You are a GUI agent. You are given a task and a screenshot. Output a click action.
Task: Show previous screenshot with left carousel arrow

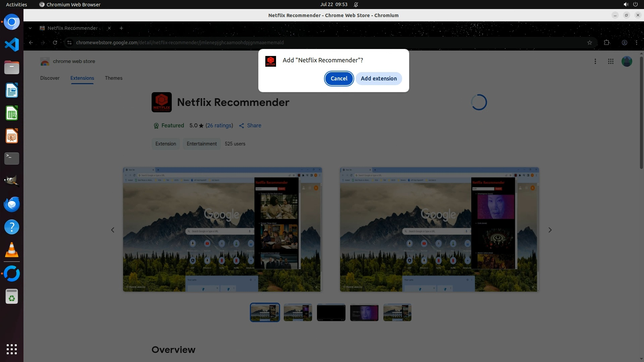pyautogui.click(x=113, y=230)
